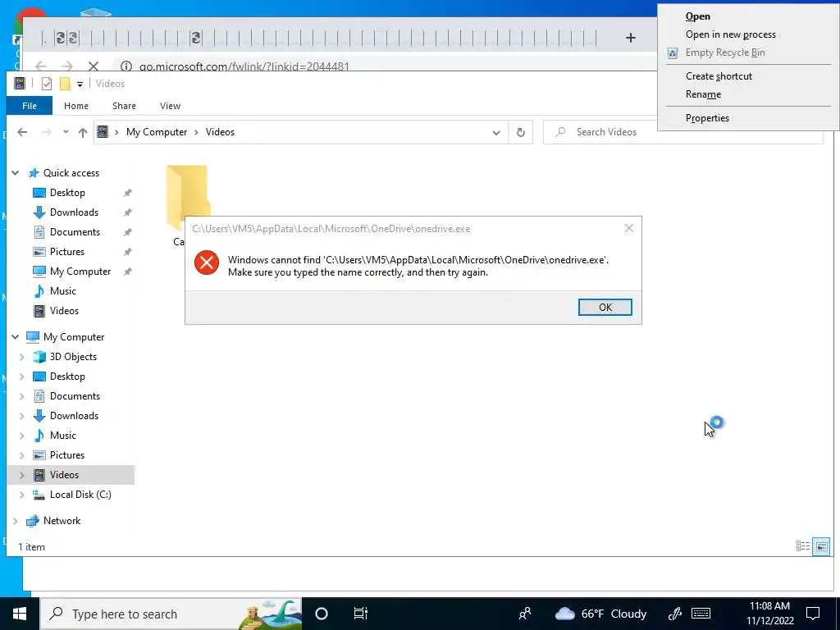840x630 pixels.
Task: Open the Windows Start menu
Action: pos(20,614)
